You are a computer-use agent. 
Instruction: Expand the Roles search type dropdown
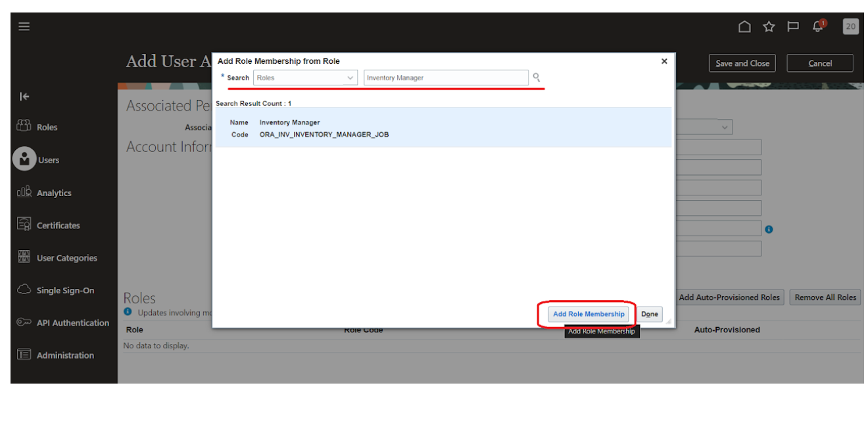point(350,78)
